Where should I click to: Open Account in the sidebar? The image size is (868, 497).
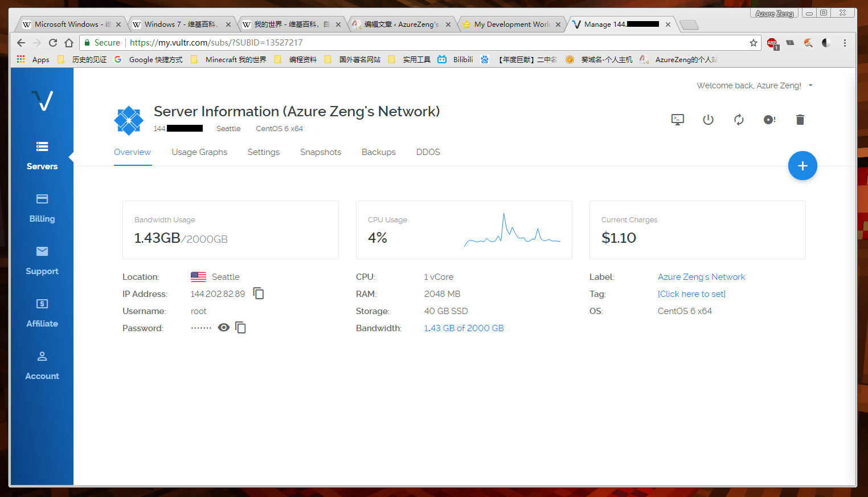point(42,366)
